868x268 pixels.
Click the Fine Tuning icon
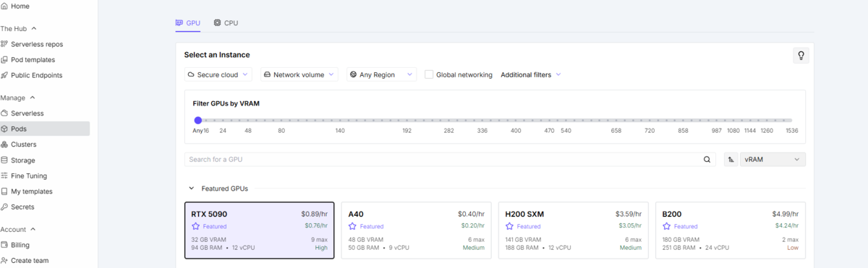coord(4,176)
